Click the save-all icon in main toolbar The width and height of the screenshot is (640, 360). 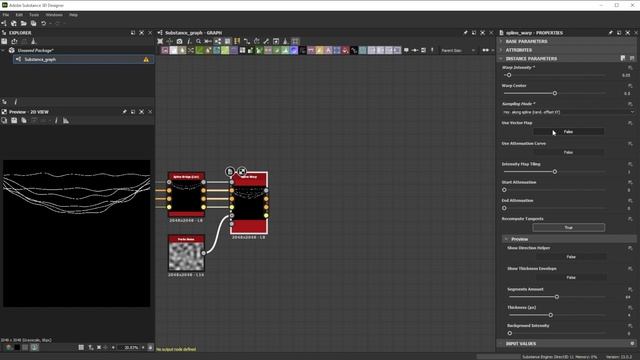(x=33, y=24)
